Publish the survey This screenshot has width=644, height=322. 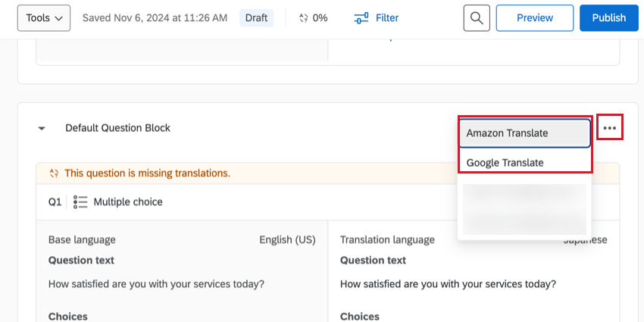point(608,18)
